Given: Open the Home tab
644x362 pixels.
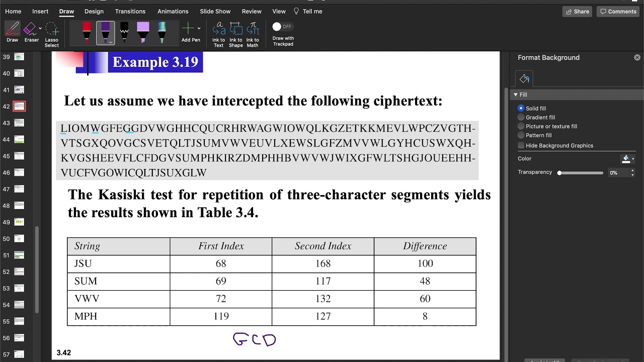Looking at the screenshot, I should point(13,11).
